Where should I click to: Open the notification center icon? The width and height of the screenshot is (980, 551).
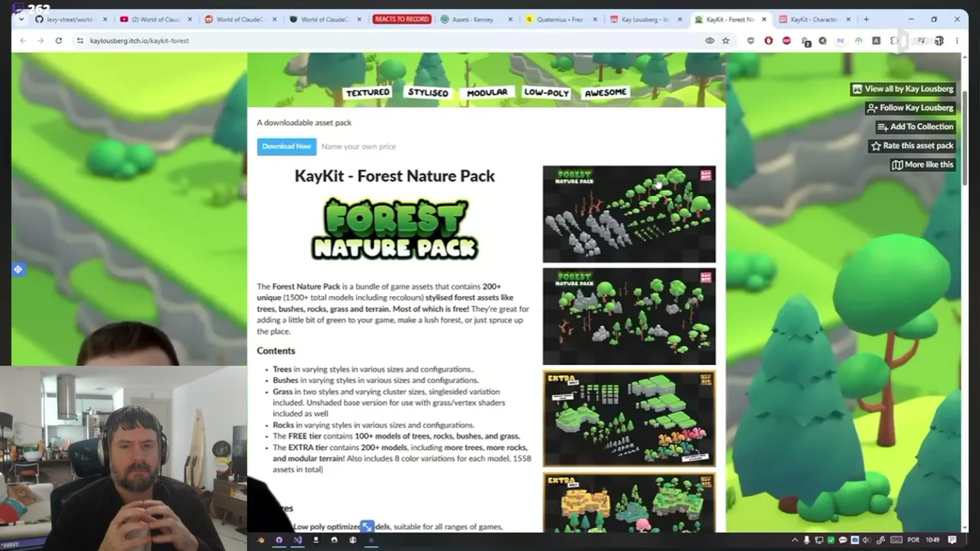[x=952, y=540]
